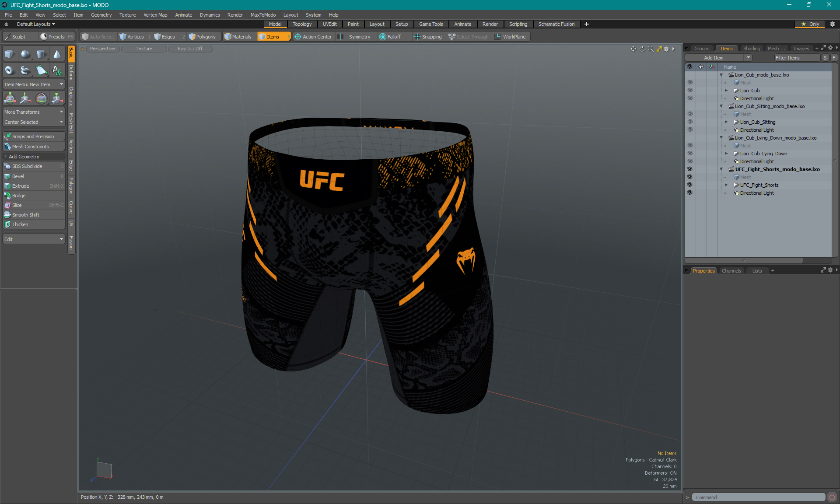
Task: Collapse the Lion_Cub_Sitting_modo_base.lxo scene
Action: tap(721, 106)
